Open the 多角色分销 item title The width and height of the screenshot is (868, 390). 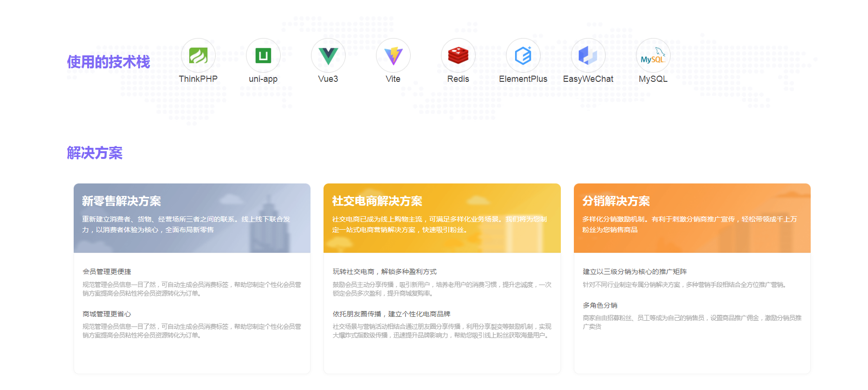click(600, 305)
